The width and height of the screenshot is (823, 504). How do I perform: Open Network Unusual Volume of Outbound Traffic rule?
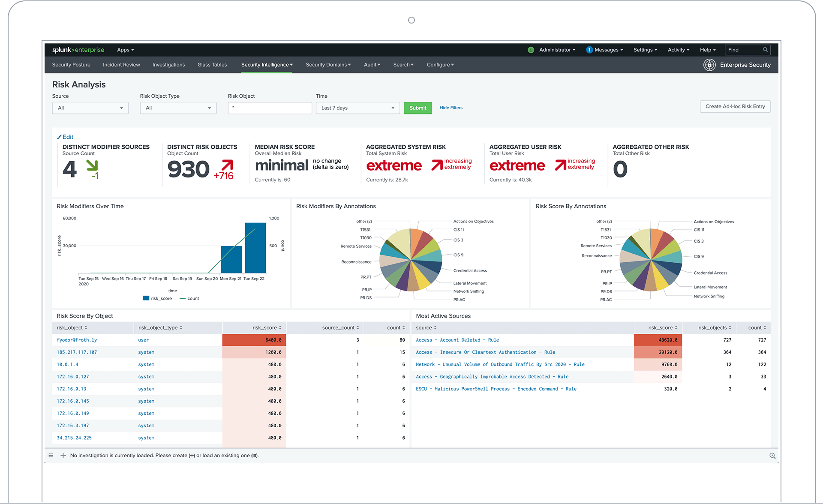tap(500, 365)
